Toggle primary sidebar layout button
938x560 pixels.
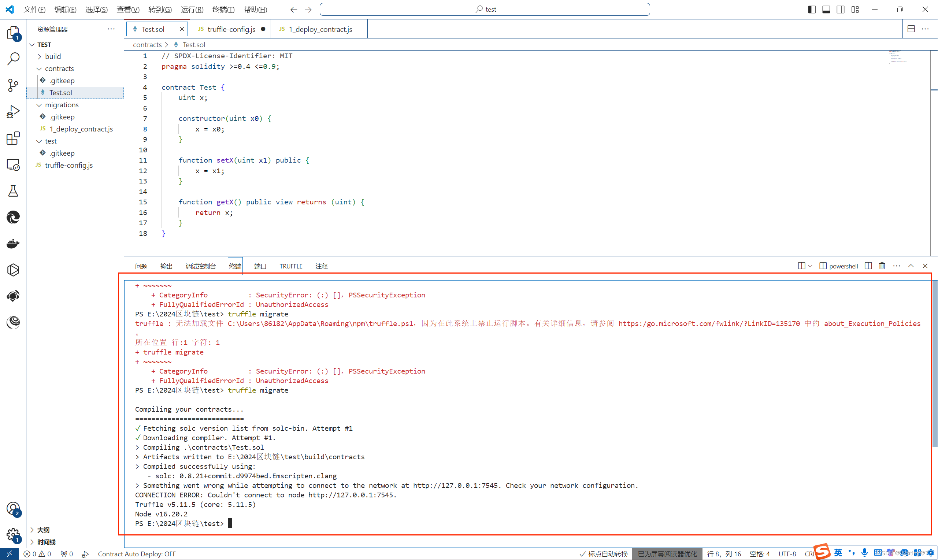(812, 10)
